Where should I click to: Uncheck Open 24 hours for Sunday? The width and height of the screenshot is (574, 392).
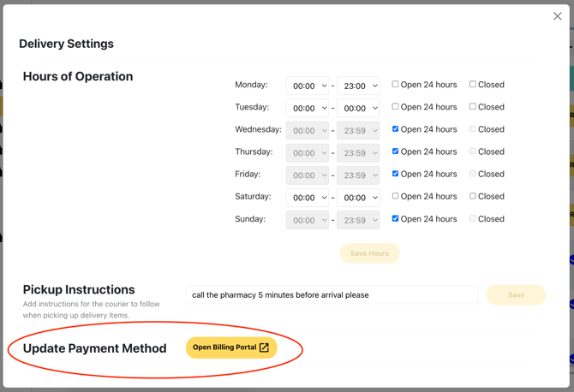[x=395, y=218]
